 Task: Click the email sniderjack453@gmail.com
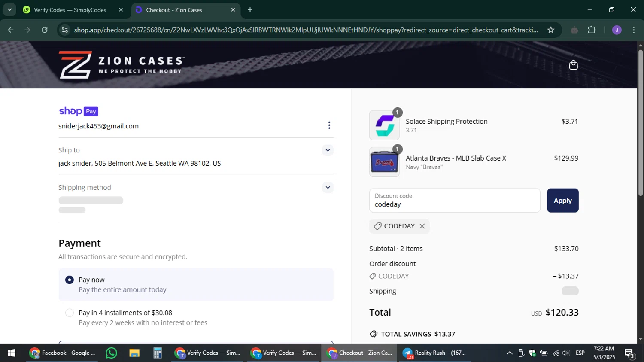pyautogui.click(x=98, y=126)
